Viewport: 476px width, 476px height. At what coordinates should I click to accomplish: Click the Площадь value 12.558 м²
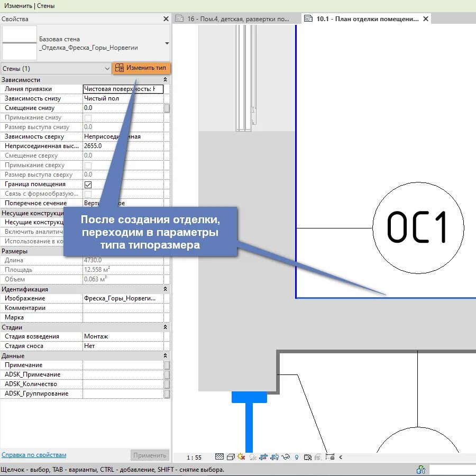point(123,270)
